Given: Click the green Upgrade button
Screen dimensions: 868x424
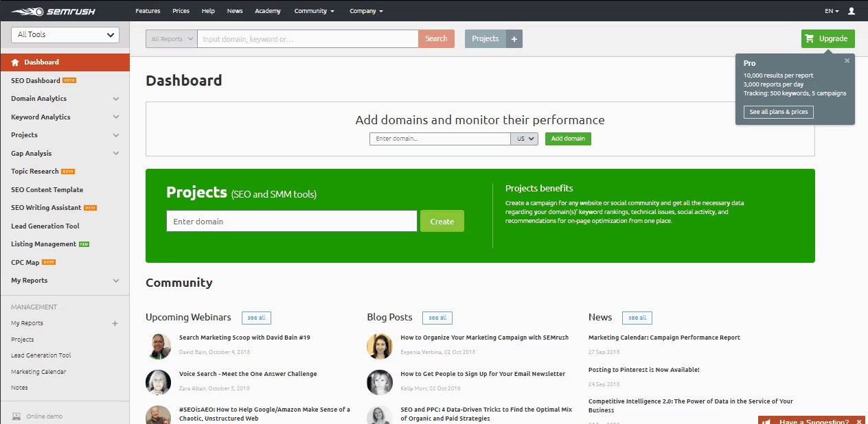Looking at the screenshot, I should [x=827, y=39].
